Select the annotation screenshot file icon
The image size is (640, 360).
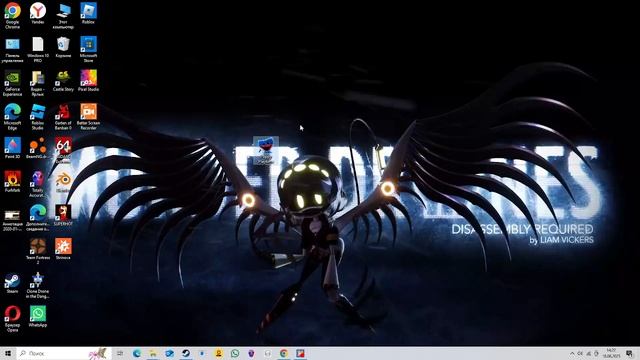(x=12, y=220)
